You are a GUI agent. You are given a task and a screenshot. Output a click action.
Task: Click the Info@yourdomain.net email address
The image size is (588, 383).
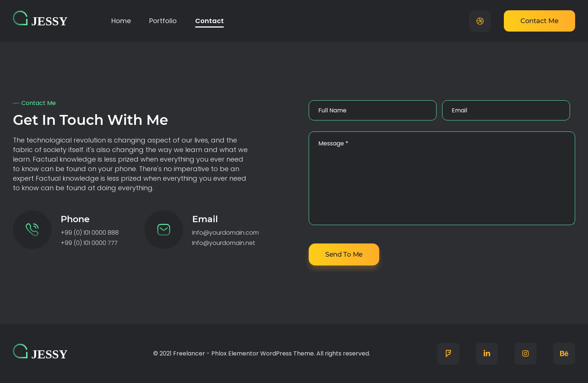[x=223, y=243]
